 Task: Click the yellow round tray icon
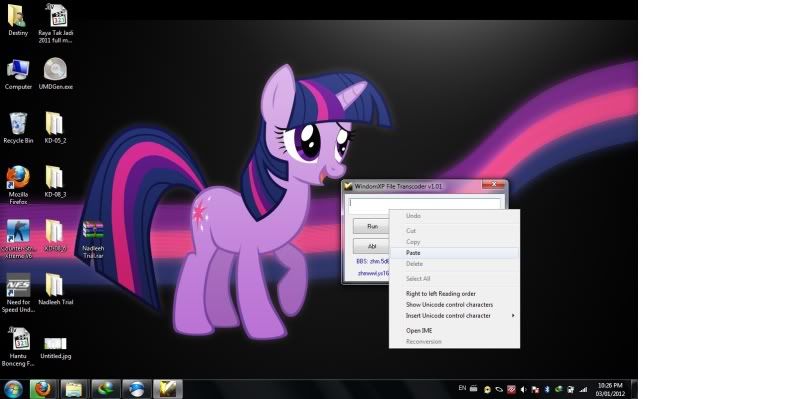pyautogui.click(x=487, y=390)
